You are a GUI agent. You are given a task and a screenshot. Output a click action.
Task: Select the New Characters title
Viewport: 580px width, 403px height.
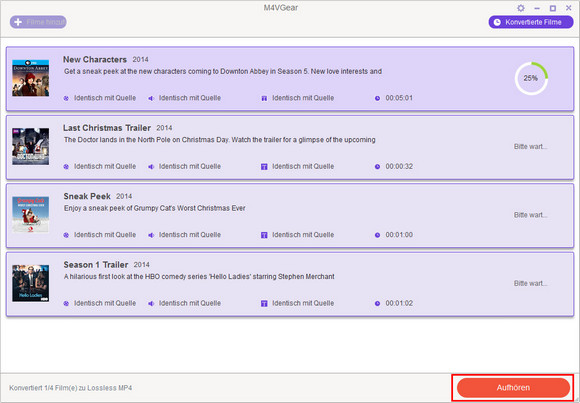[x=95, y=60]
